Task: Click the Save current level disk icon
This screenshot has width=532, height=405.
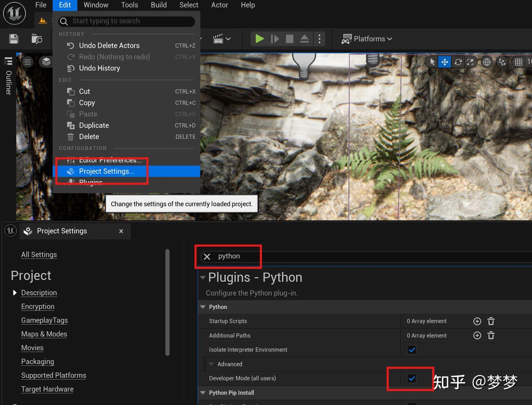Action: tap(14, 39)
